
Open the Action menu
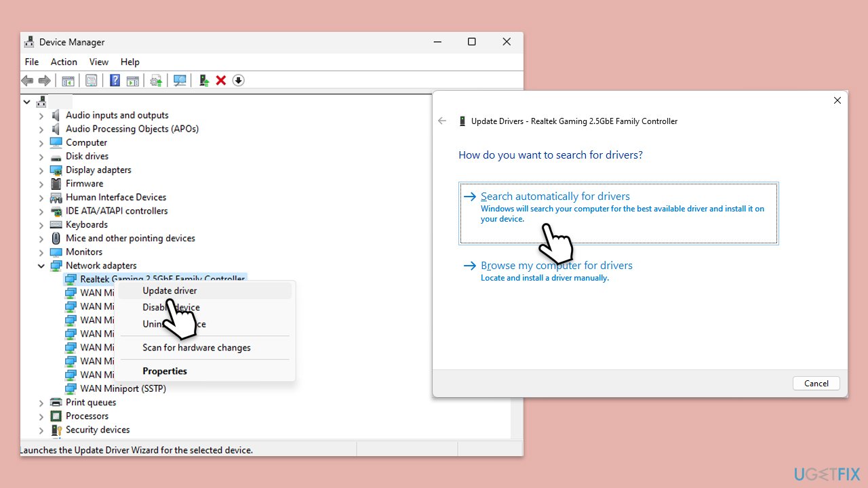64,62
